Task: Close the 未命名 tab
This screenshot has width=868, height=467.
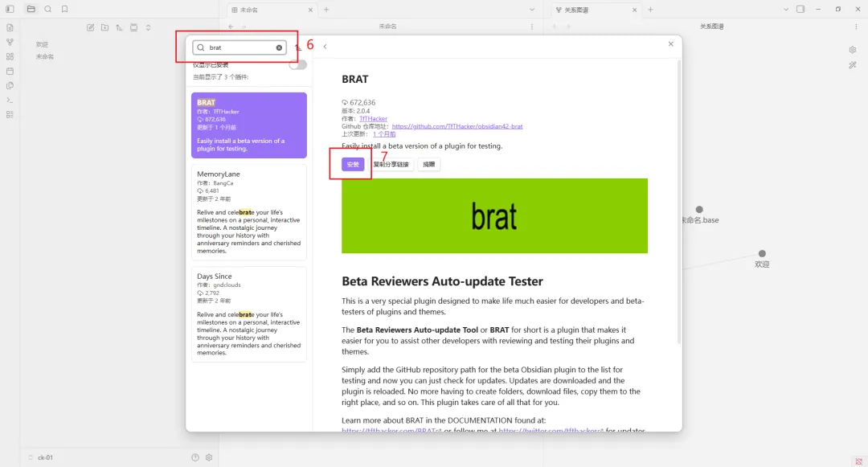Action: [x=310, y=10]
